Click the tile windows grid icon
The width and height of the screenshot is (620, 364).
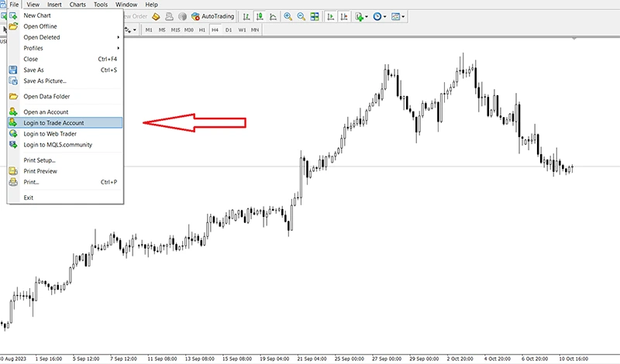(x=313, y=15)
